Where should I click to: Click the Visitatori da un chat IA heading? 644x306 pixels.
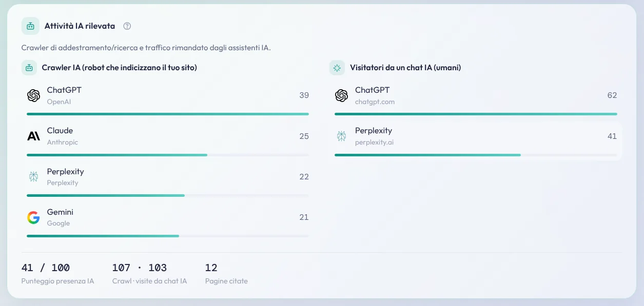(x=405, y=68)
